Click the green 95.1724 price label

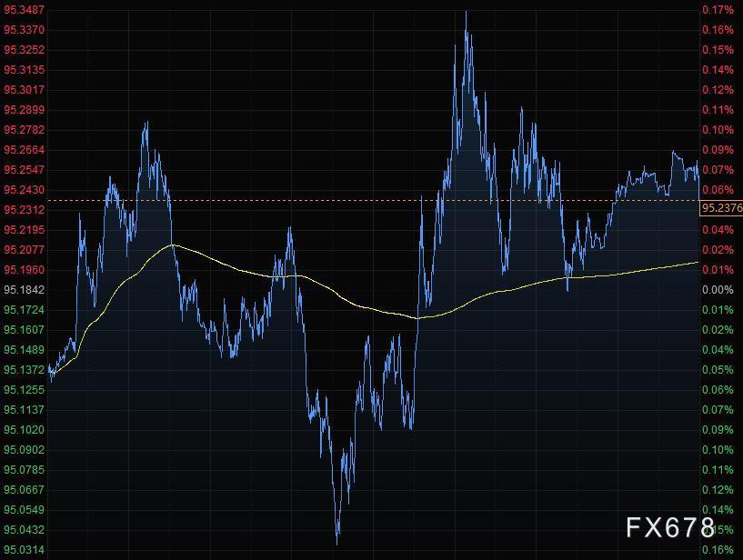[25, 310]
